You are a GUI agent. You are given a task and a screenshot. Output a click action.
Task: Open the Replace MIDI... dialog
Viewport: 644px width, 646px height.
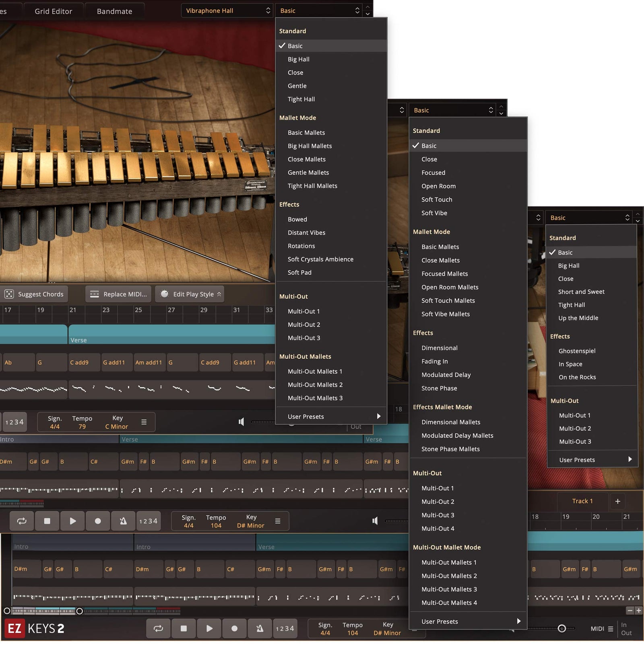tap(118, 294)
